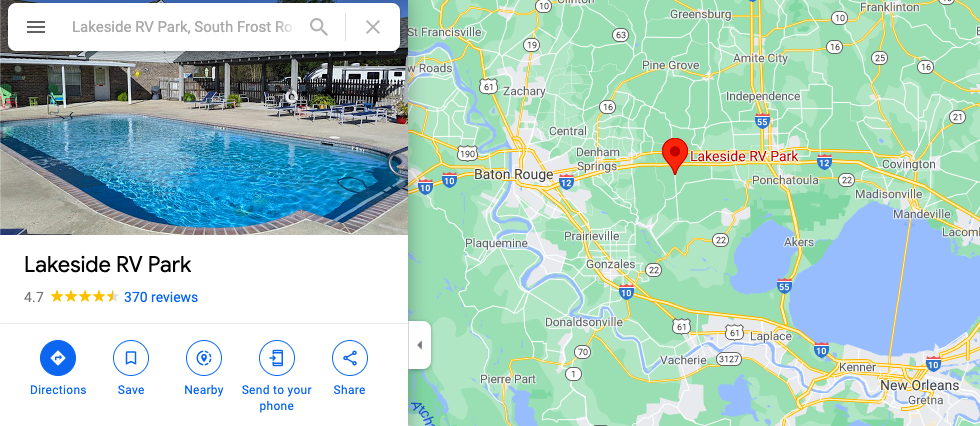
Task: Open the 370 reviews link
Action: [x=161, y=297]
